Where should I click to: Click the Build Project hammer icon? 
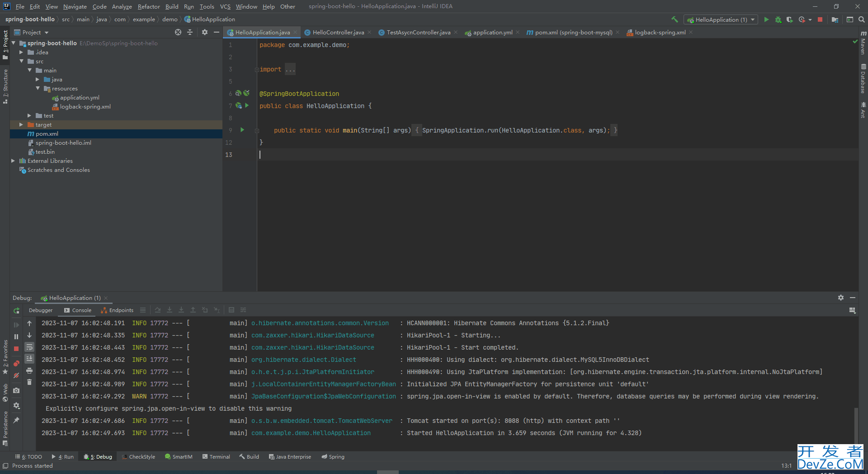[x=675, y=19]
